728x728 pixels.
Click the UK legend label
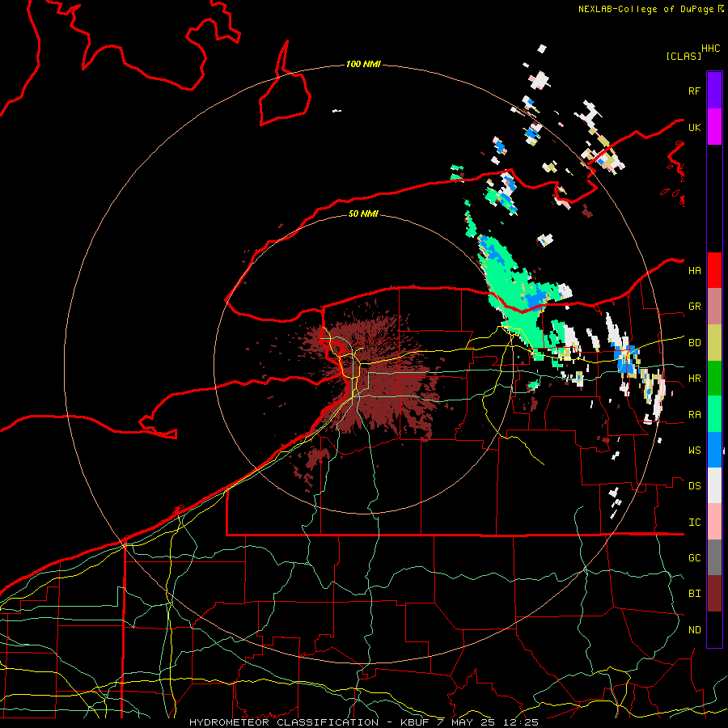tap(694, 127)
